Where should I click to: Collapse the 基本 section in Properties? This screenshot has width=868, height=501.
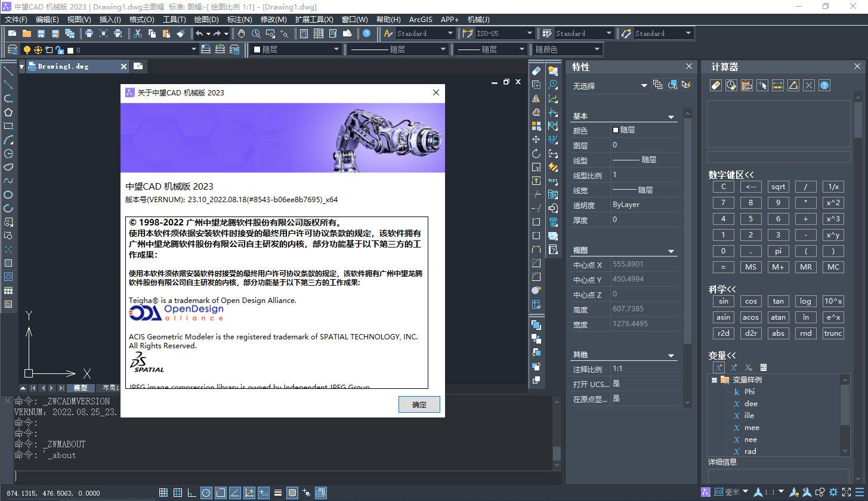[x=671, y=117]
